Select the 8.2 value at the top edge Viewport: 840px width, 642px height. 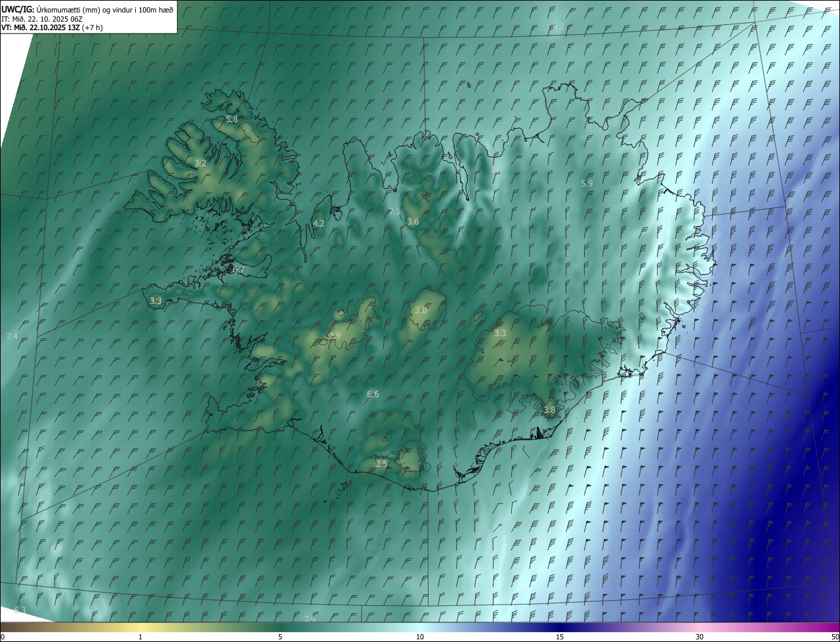558,26
